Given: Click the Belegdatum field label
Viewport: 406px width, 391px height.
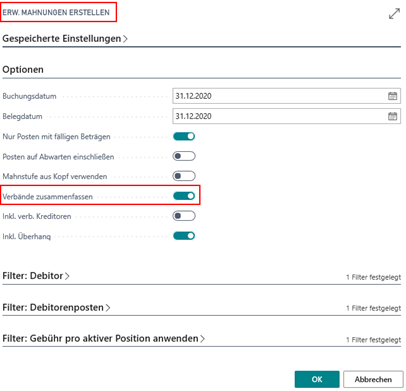Looking at the screenshot, I should (22, 117).
